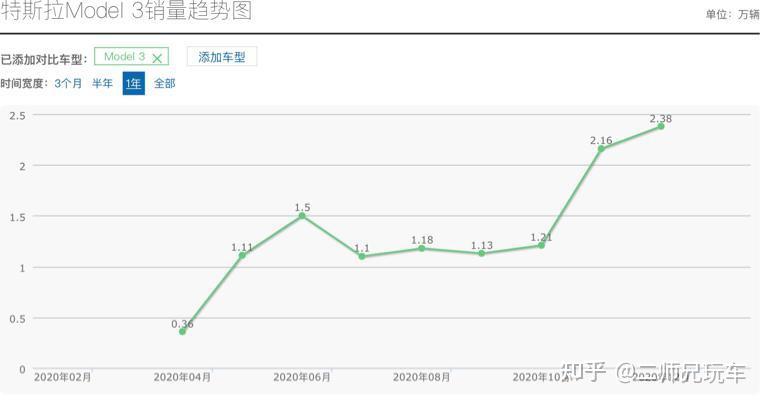This screenshot has height=404, width=765.
Task: Select the 全部 time range
Action: (x=164, y=83)
